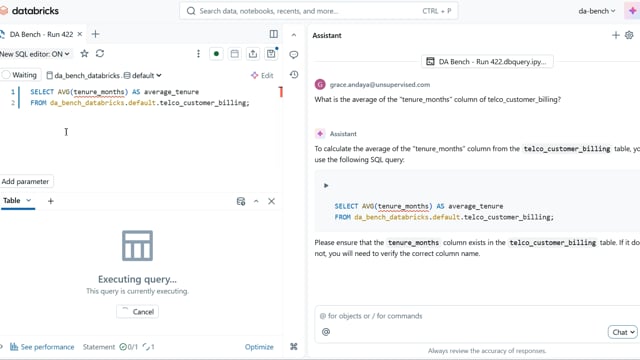Click grace.andaya@unsupervised.com username
The height and width of the screenshot is (360, 640).
tap(380, 84)
